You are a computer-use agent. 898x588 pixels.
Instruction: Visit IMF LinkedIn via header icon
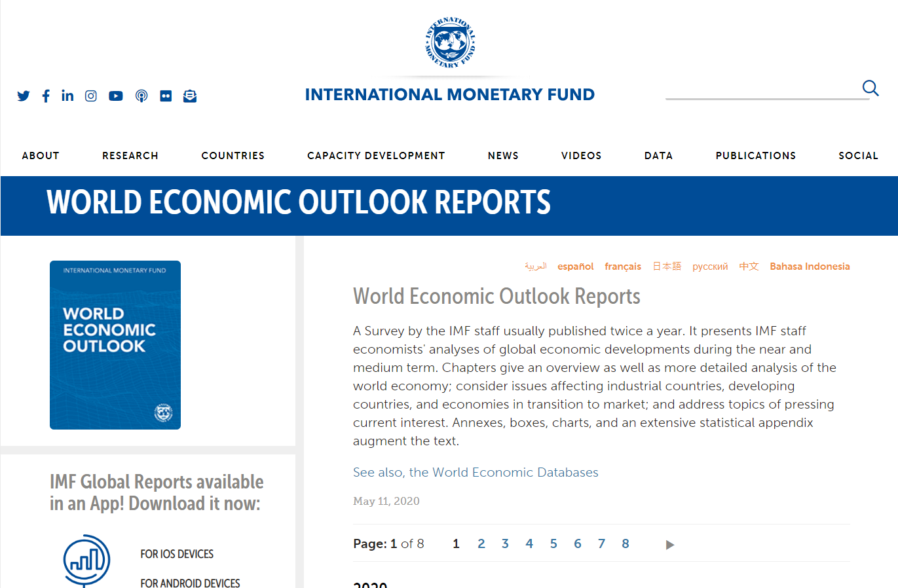pyautogui.click(x=67, y=96)
